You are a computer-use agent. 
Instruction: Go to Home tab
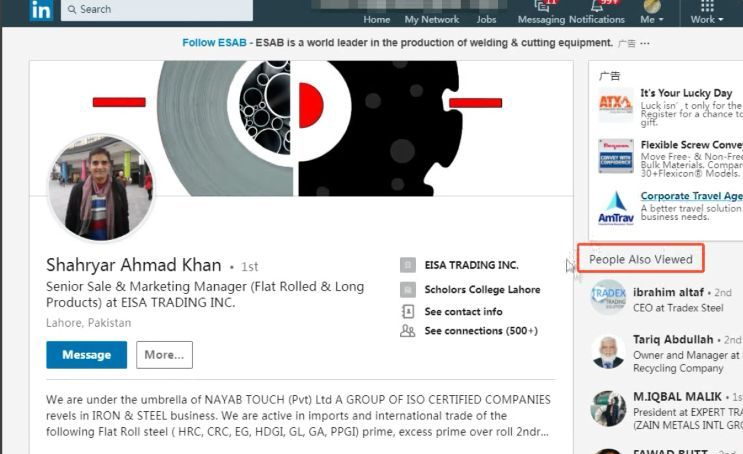[377, 19]
